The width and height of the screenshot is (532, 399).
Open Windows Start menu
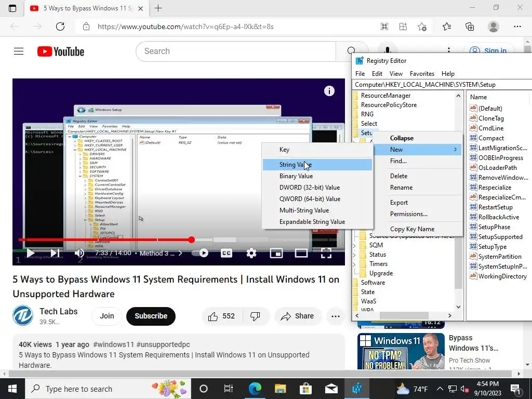[12, 389]
